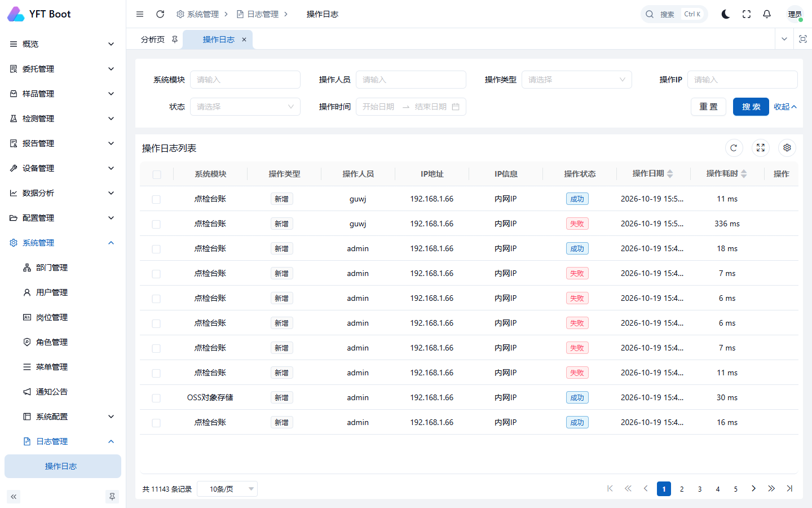Go to page 3 of the log list

[700, 489]
